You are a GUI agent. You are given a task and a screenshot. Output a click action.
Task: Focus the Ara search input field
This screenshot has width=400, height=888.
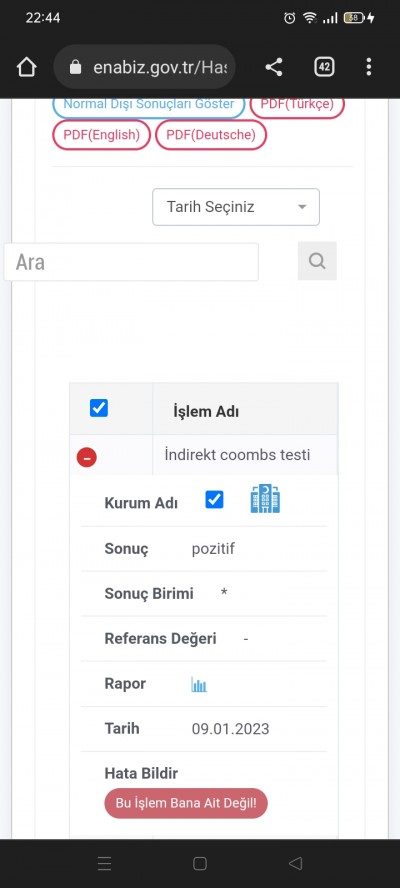tap(131, 262)
